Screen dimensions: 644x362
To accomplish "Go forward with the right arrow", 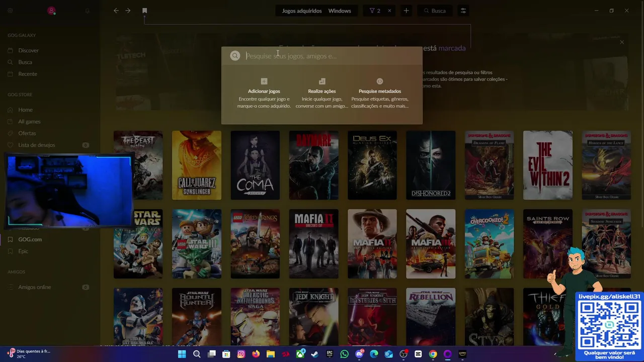I will (128, 11).
